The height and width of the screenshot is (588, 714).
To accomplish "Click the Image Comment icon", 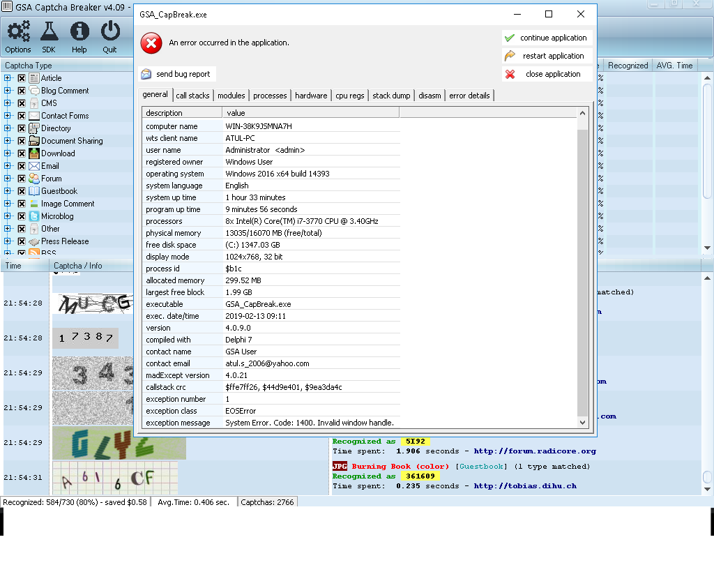I will click(x=34, y=204).
